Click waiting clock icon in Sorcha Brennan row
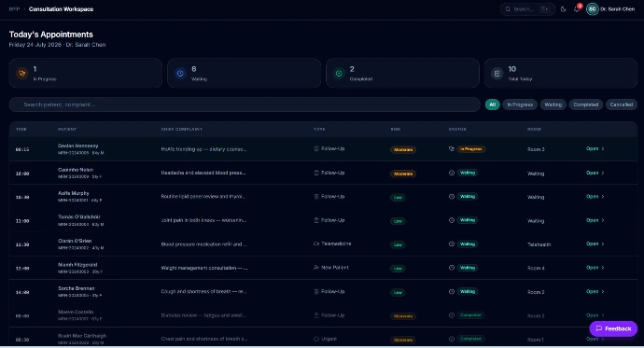The image size is (644, 348). click(452, 291)
